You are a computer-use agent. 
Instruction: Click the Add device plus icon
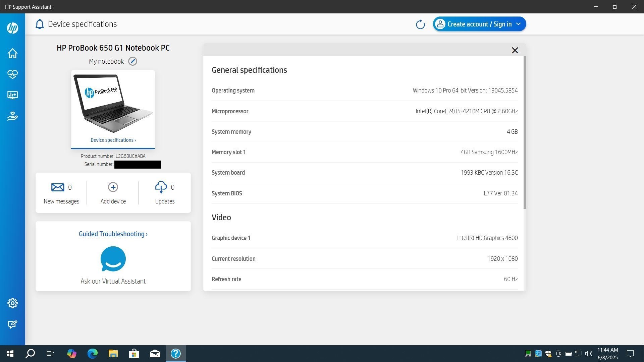(x=113, y=187)
